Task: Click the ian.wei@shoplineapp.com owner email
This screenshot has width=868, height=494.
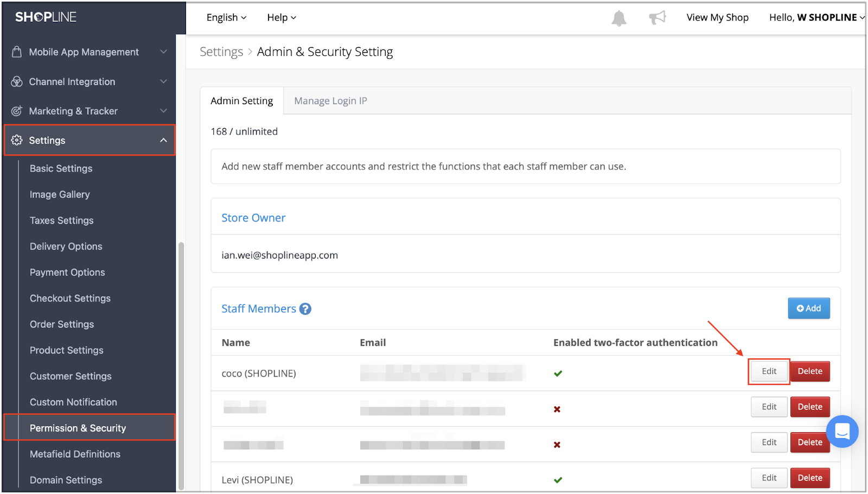Action: (x=279, y=255)
